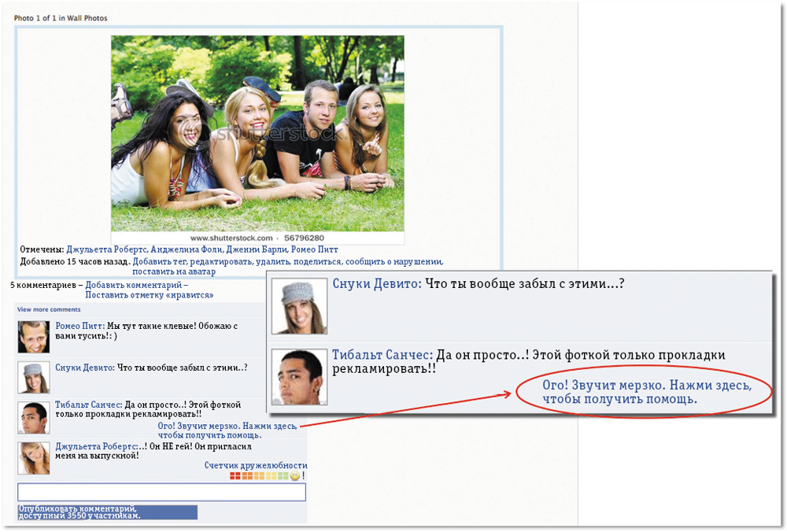Click the empty comment text field
The width and height of the screenshot is (787, 532).
tap(161, 492)
